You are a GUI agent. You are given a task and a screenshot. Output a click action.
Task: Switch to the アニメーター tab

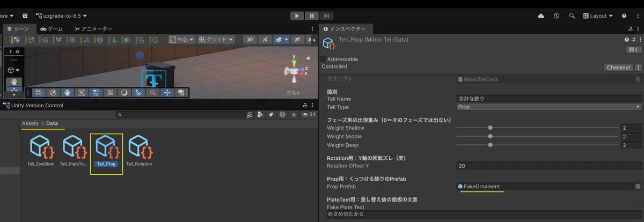click(94, 29)
